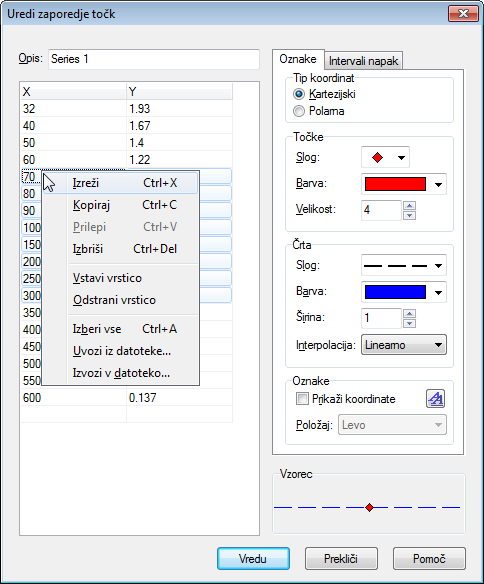Decrease Velikost value with down arrow
The image size is (484, 584).
click(410, 215)
